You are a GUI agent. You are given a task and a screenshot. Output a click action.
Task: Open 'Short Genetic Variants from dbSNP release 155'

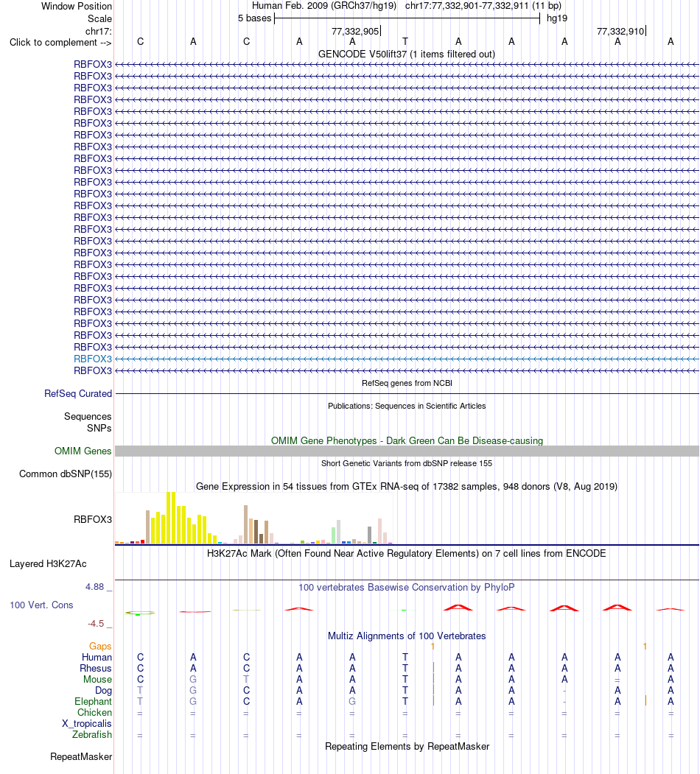point(407,463)
